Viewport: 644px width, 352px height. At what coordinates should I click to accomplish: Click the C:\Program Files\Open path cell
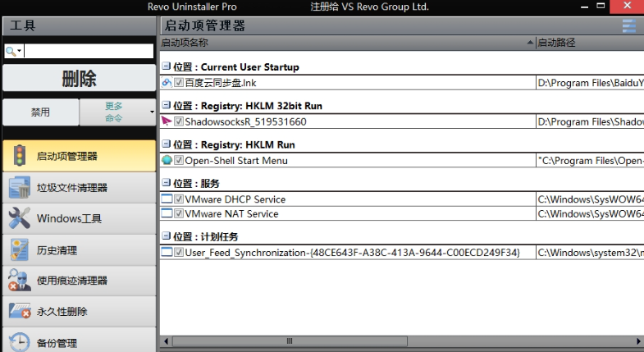(x=590, y=161)
